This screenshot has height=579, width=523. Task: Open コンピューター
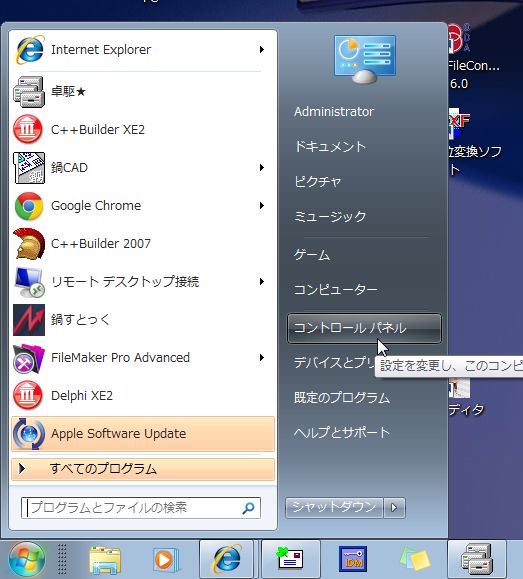pos(335,290)
